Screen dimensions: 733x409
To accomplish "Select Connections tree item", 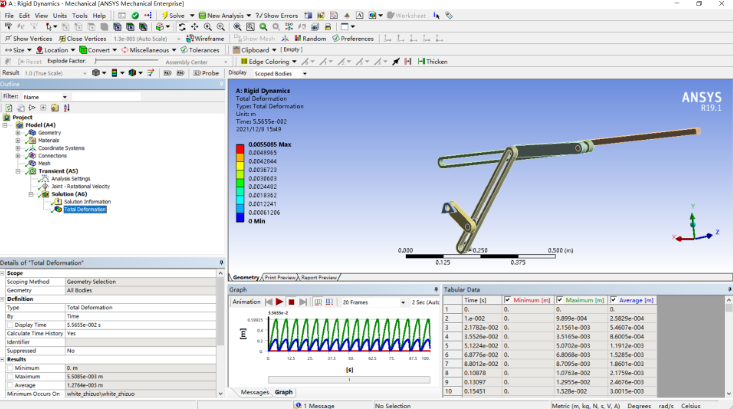I will pyautogui.click(x=52, y=156).
